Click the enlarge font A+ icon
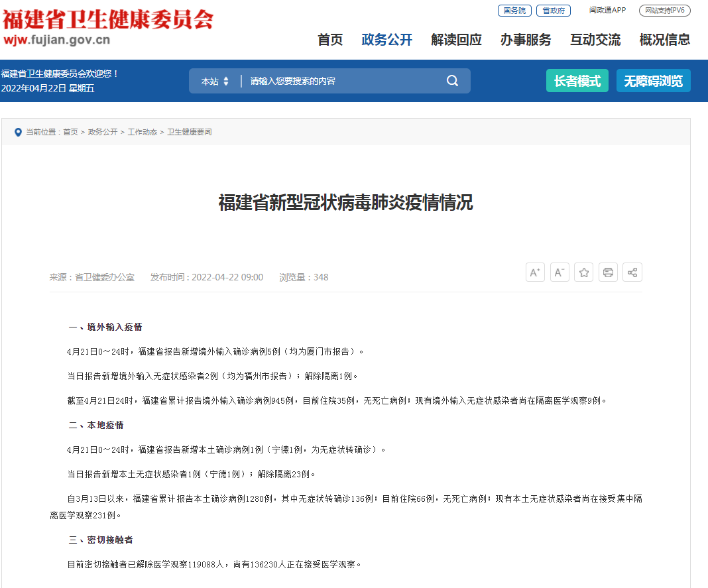The image size is (708, 588). [535, 272]
